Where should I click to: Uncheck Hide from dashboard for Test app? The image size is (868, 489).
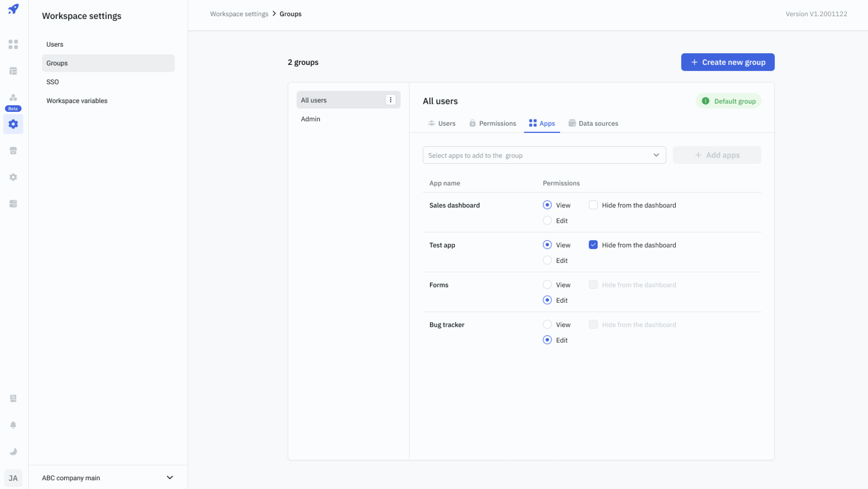[593, 245]
